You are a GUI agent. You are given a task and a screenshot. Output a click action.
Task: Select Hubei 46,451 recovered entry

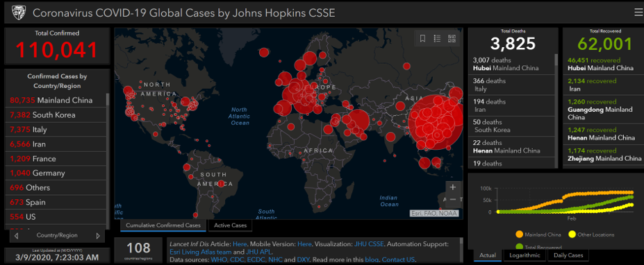pos(603,64)
